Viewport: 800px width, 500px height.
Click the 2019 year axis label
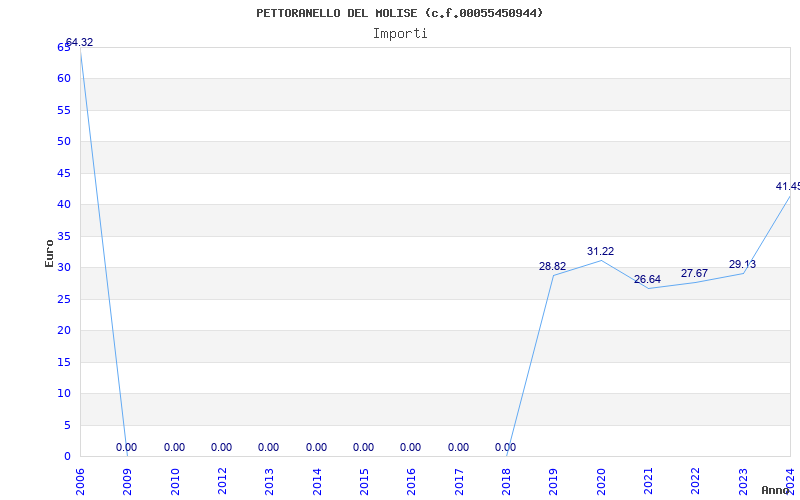point(554,482)
